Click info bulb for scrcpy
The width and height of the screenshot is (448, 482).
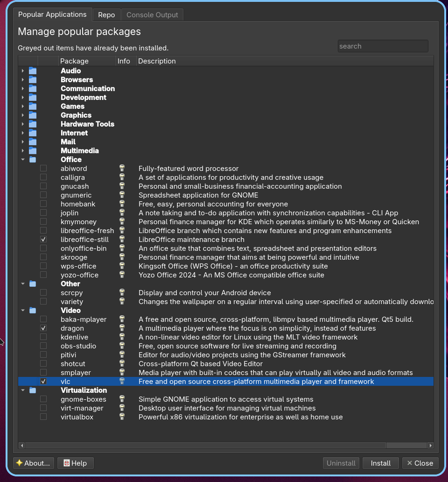[x=122, y=293]
